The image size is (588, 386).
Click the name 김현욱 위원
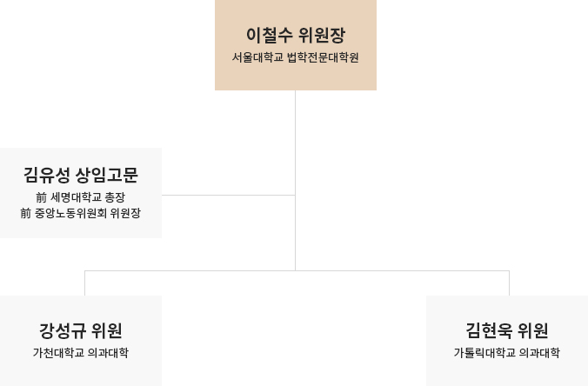tap(507, 330)
